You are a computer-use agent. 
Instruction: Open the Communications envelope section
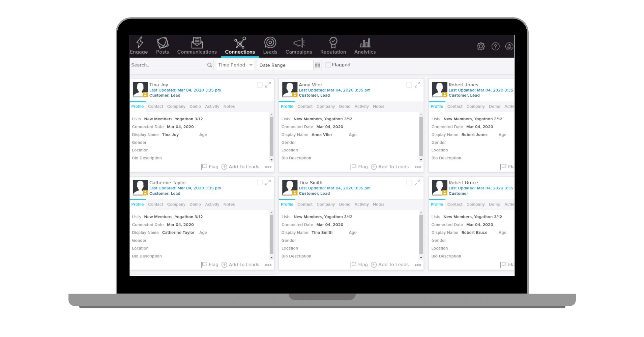(197, 45)
